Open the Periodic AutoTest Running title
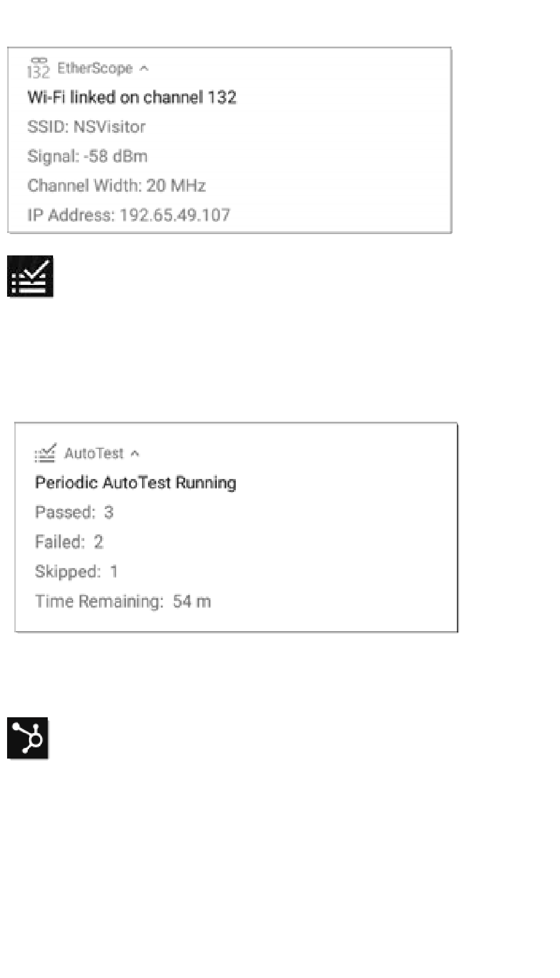This screenshot has height=978, width=560. [136, 483]
